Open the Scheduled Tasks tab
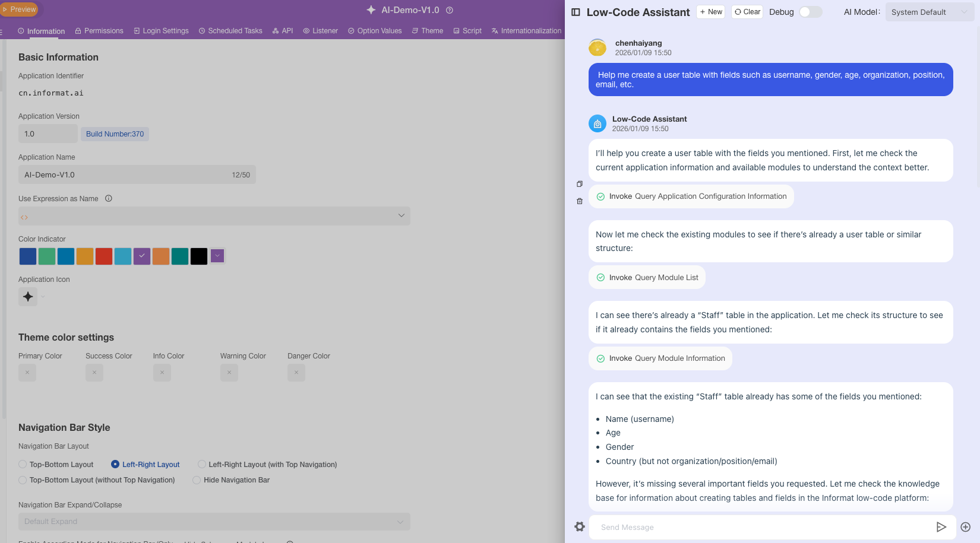Screen dimensions: 980x543 (230, 31)
